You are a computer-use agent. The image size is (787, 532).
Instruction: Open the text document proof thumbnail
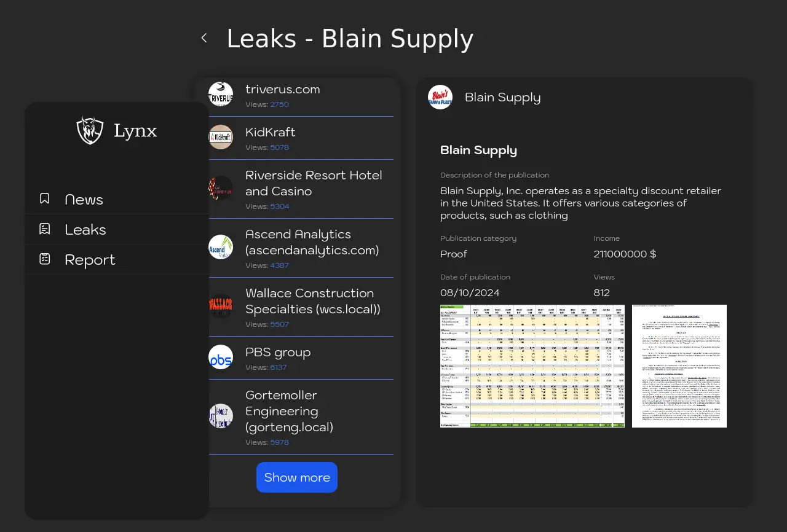click(679, 366)
